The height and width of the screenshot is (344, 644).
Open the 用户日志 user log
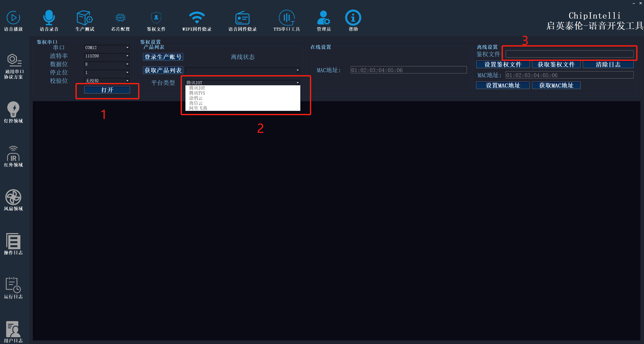coord(13,332)
